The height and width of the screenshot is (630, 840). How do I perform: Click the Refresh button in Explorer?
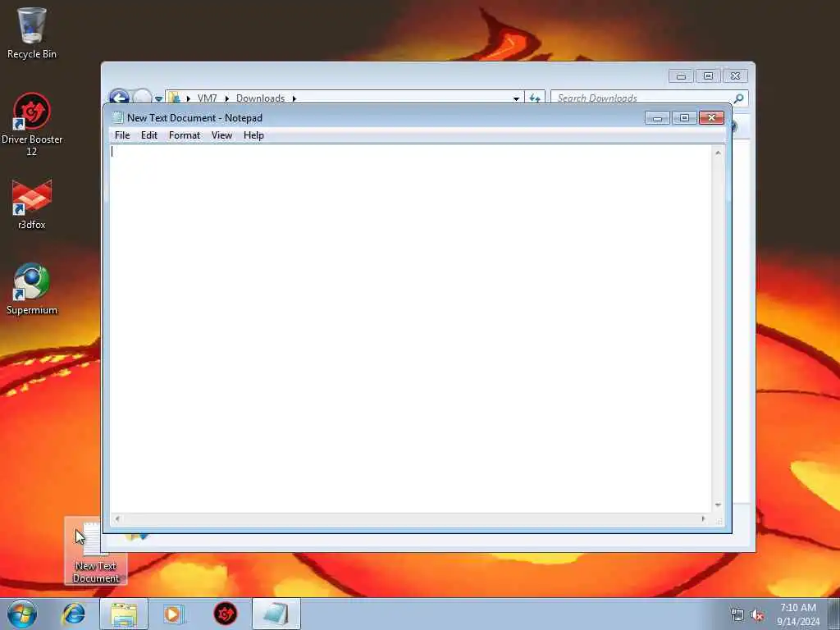tap(535, 98)
